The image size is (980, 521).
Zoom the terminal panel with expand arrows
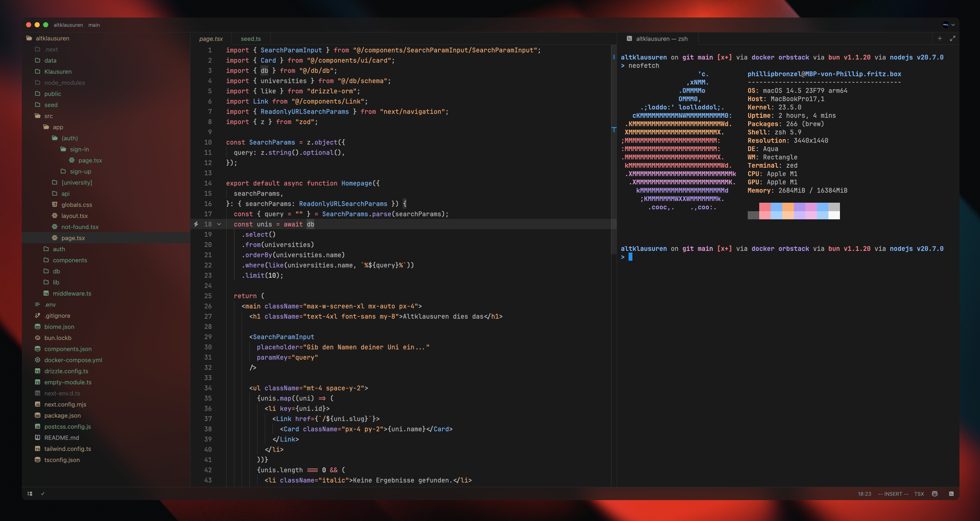[953, 38]
